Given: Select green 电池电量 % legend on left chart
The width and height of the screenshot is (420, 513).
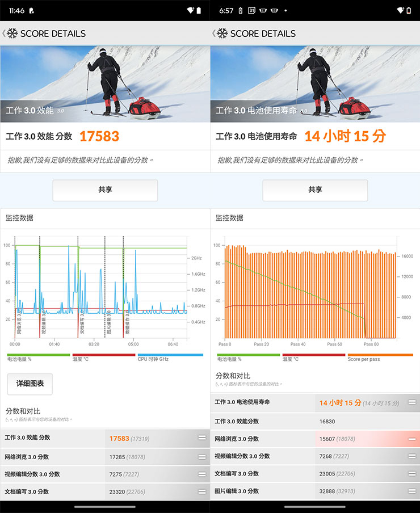Looking at the screenshot, I should [x=38, y=358].
